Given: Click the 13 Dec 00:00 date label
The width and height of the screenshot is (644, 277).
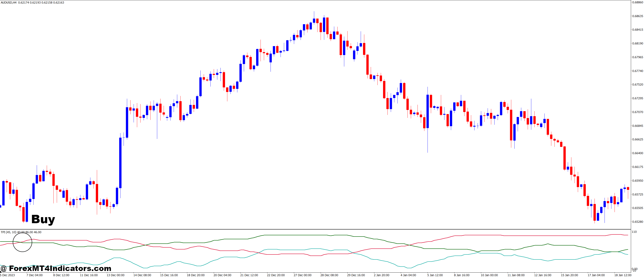Looking at the screenshot, I should [115, 275].
